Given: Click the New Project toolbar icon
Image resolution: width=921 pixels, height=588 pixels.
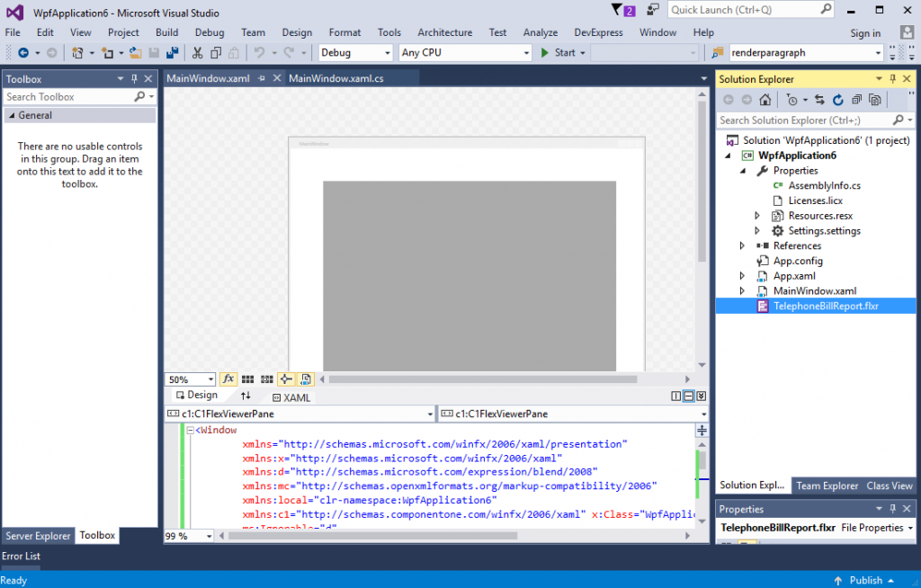Looking at the screenshot, I should [x=77, y=53].
